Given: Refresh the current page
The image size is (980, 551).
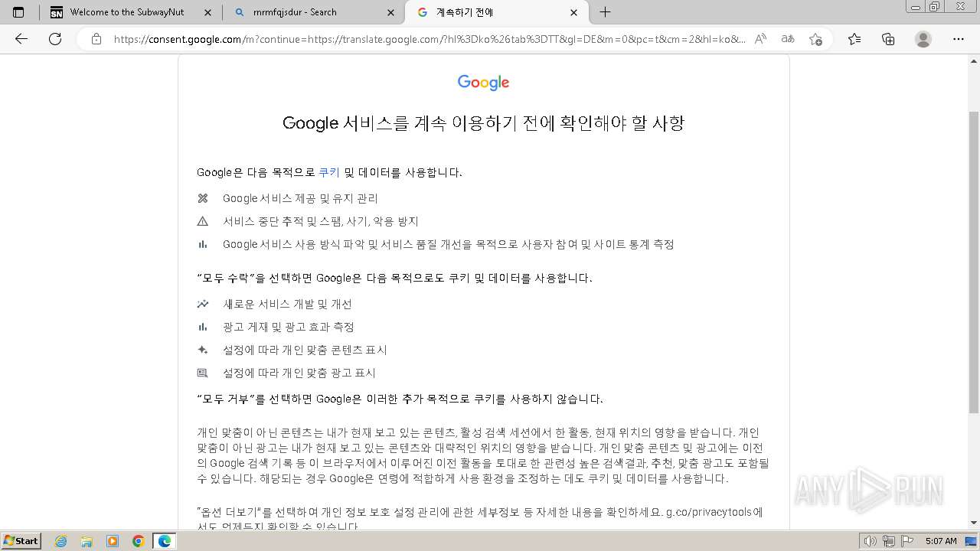Looking at the screenshot, I should coord(55,39).
